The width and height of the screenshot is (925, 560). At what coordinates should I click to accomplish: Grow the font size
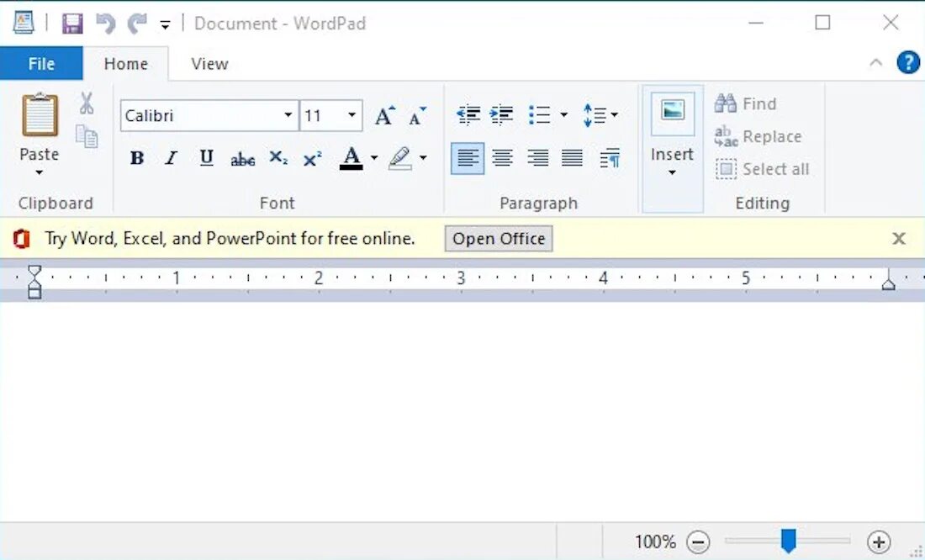[x=384, y=116]
